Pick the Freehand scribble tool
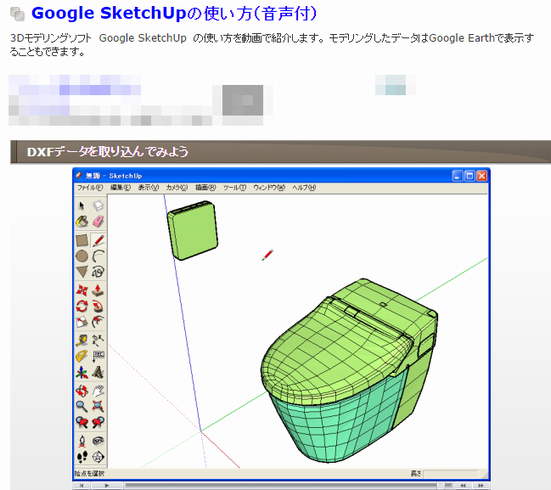This screenshot has width=551, height=490. point(98,271)
